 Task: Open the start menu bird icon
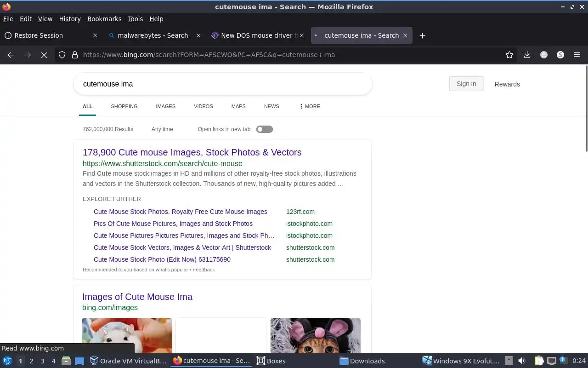pos(7,361)
